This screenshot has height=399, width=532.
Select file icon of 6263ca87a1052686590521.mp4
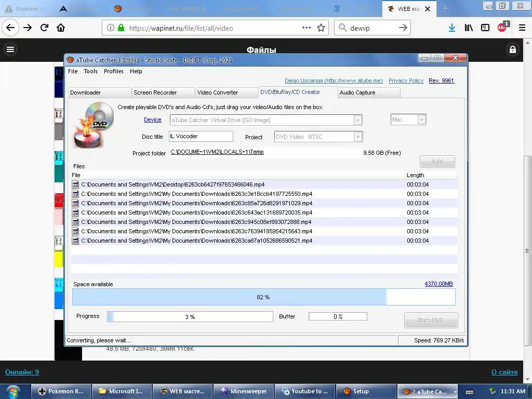(75, 241)
